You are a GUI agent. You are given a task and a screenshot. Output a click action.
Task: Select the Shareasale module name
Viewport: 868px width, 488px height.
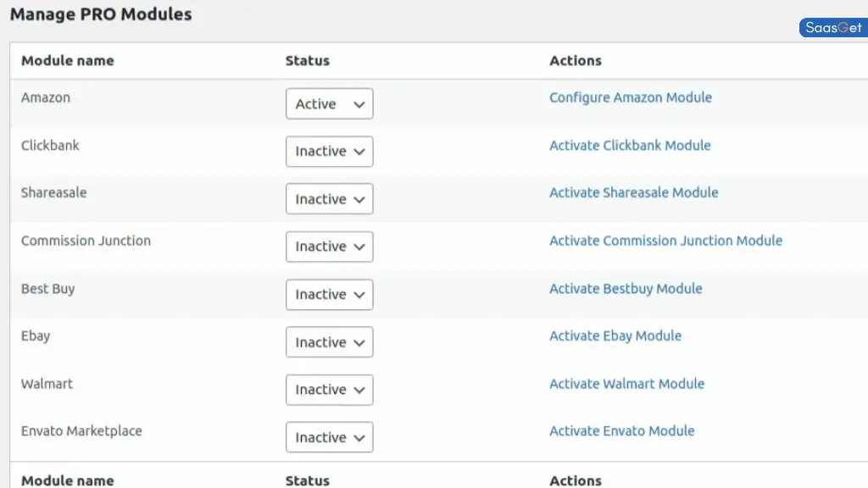tap(53, 192)
